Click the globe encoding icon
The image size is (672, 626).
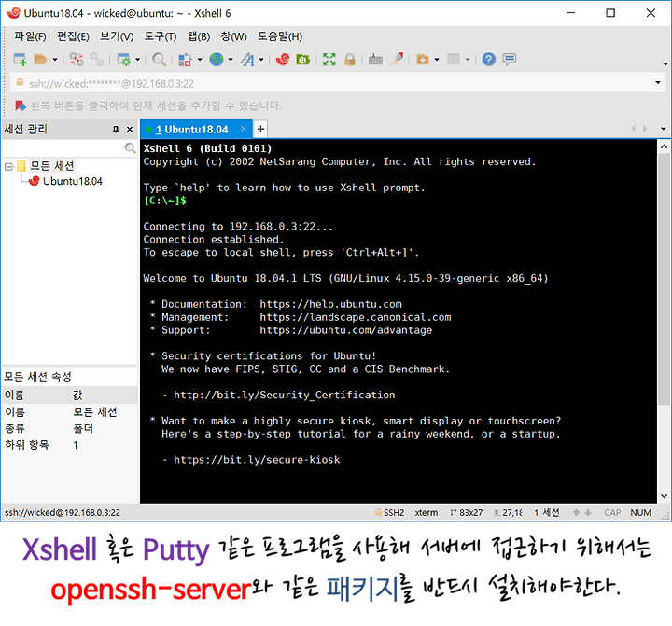click(x=217, y=60)
